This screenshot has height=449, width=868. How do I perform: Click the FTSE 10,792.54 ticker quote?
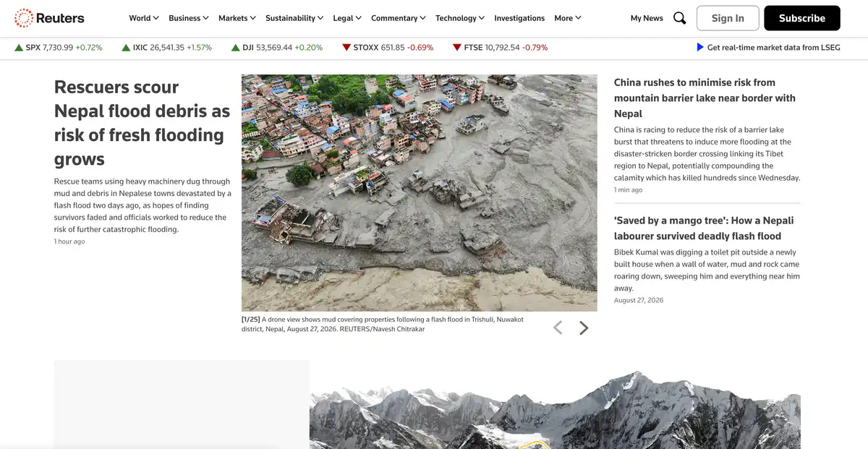[x=501, y=48]
